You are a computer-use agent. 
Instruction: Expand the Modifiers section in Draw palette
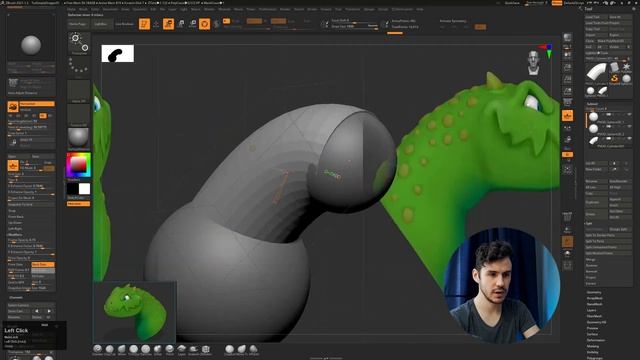tap(15, 235)
